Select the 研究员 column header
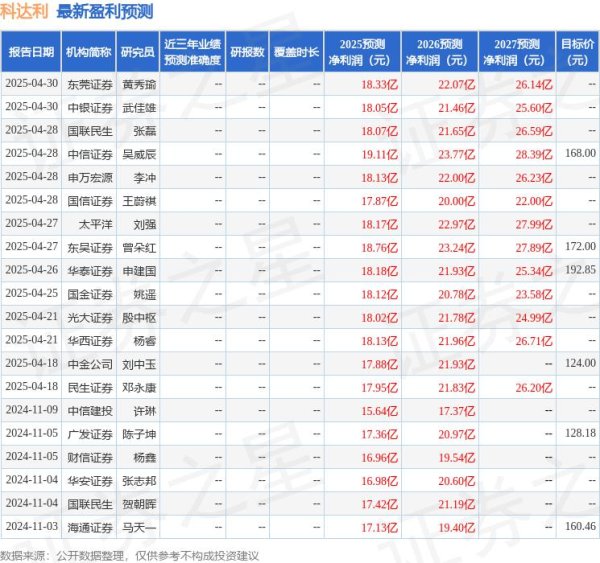 138,52
